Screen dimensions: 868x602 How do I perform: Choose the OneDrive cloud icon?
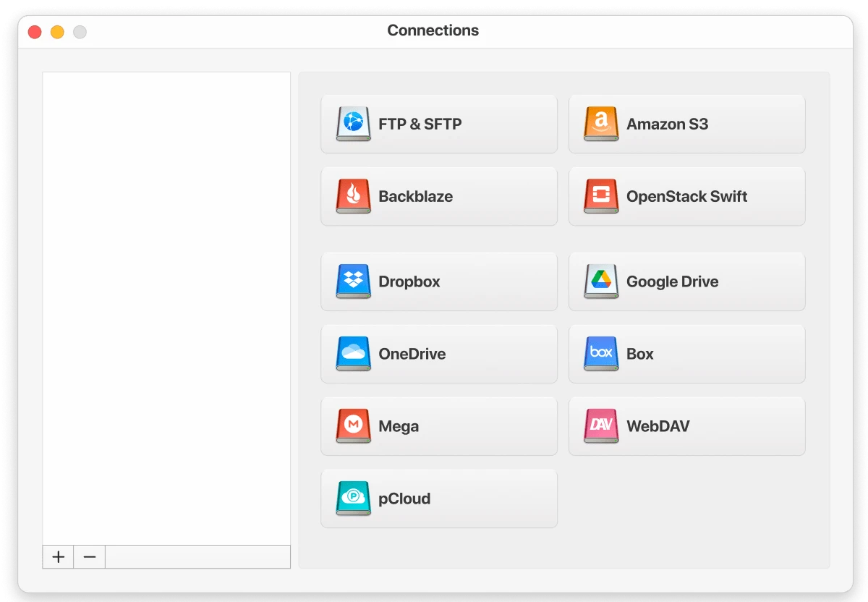[x=354, y=354]
